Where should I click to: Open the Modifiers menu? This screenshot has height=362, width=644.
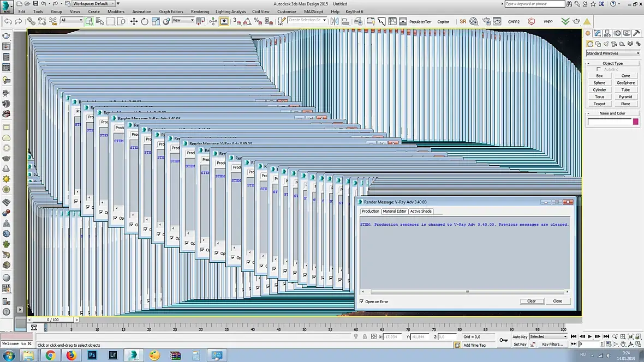click(x=116, y=11)
